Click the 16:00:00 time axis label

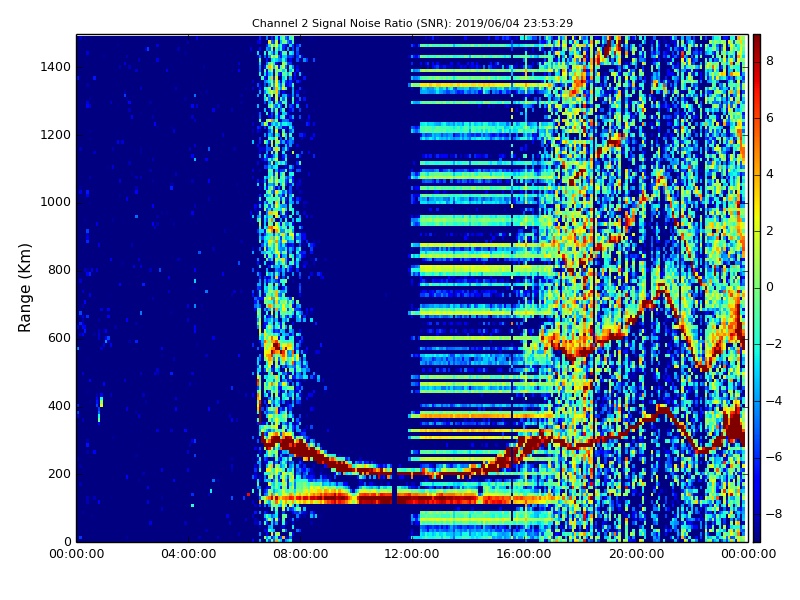click(524, 554)
